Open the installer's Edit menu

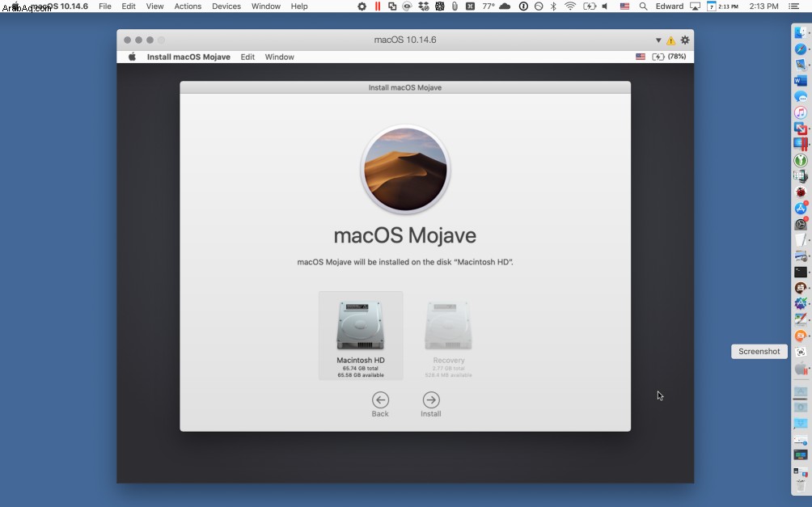[x=247, y=57]
